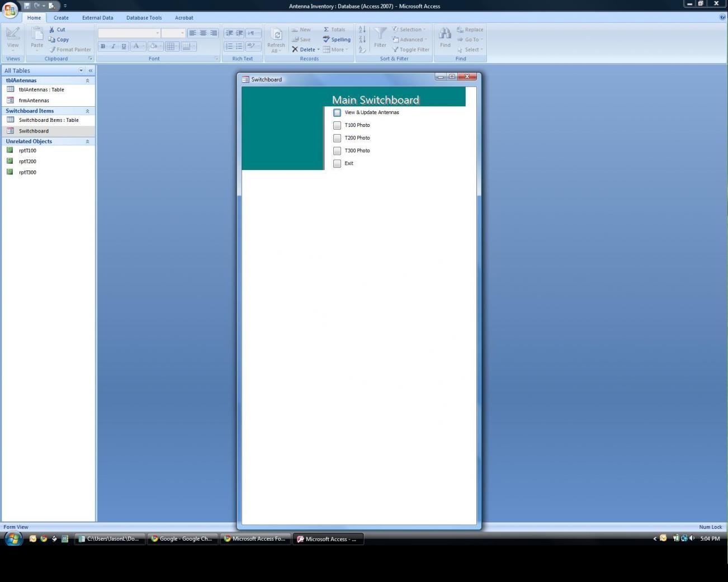Open the External Data ribbon tab
The width and height of the screenshot is (728, 582).
coord(98,18)
